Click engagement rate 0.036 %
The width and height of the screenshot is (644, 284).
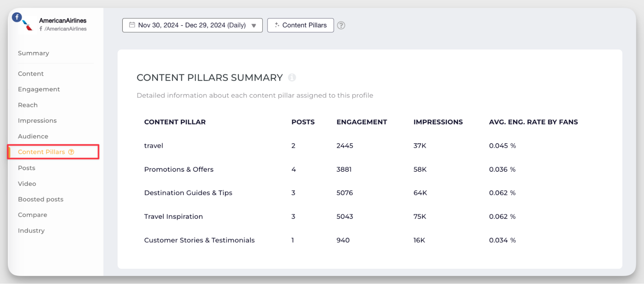[x=502, y=169]
